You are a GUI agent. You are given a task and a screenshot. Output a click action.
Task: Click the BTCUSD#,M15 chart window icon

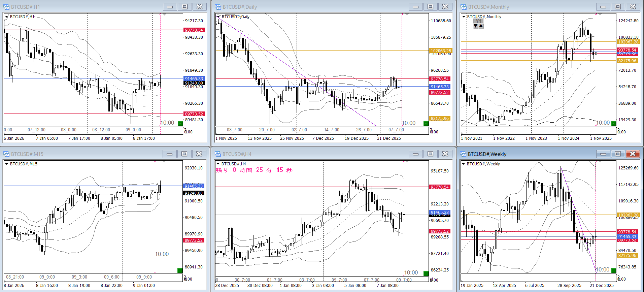(6, 154)
